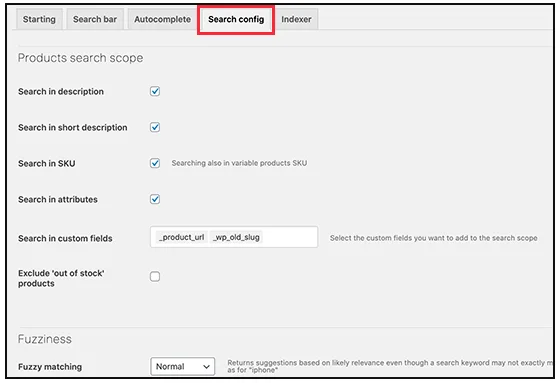Disable the Search in SKU checkbox
This screenshot has width=560, height=383.
point(155,163)
